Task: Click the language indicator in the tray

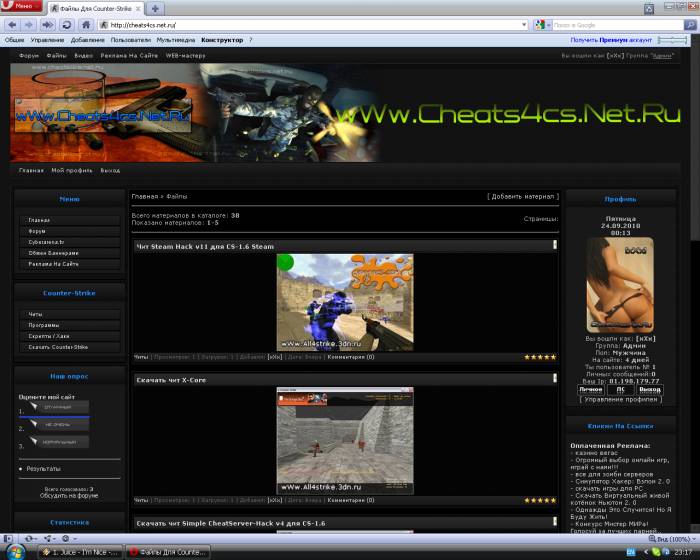Action: [631, 552]
